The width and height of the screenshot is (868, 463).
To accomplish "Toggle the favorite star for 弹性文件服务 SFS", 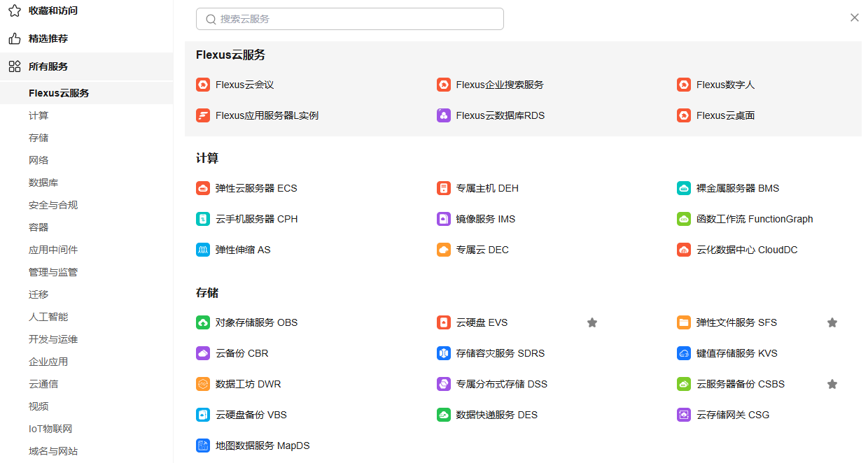I will coord(832,322).
